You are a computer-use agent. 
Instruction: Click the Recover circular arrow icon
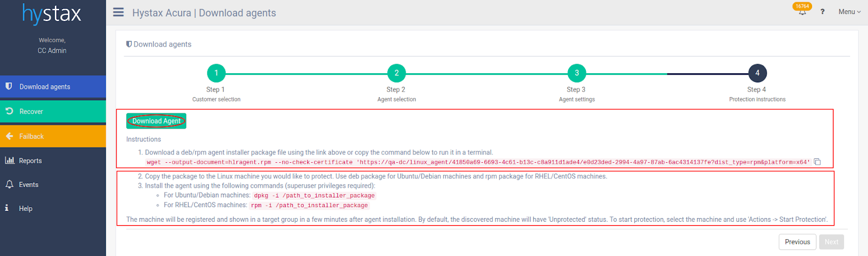pyautogui.click(x=9, y=111)
